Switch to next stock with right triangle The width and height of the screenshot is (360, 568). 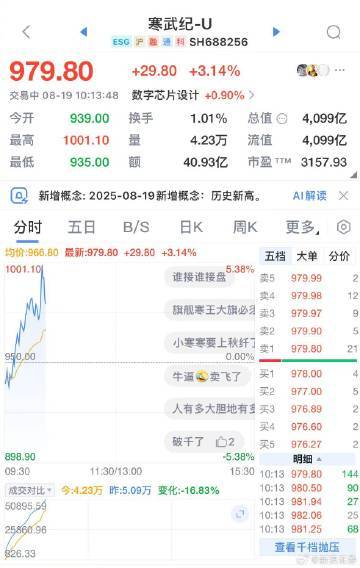pyautogui.click(x=276, y=32)
